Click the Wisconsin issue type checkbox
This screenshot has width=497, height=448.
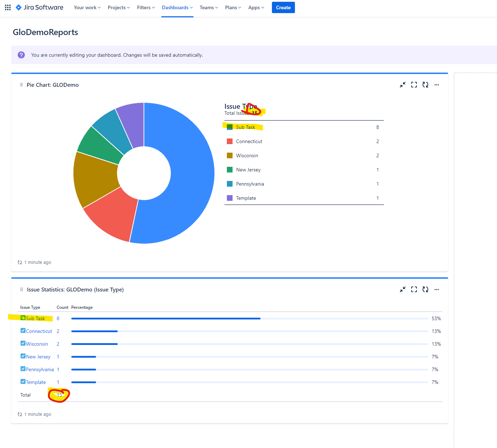coord(23,343)
